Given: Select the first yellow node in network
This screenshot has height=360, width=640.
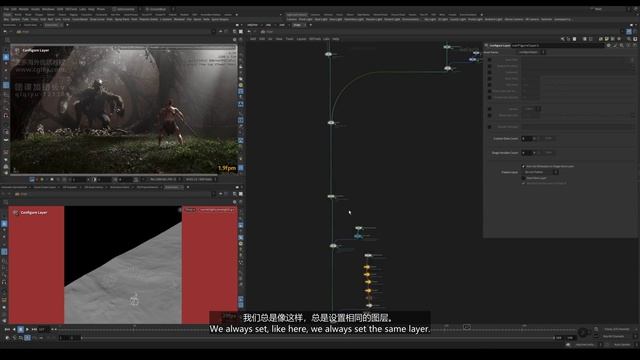Looking at the screenshot, I should [367, 267].
